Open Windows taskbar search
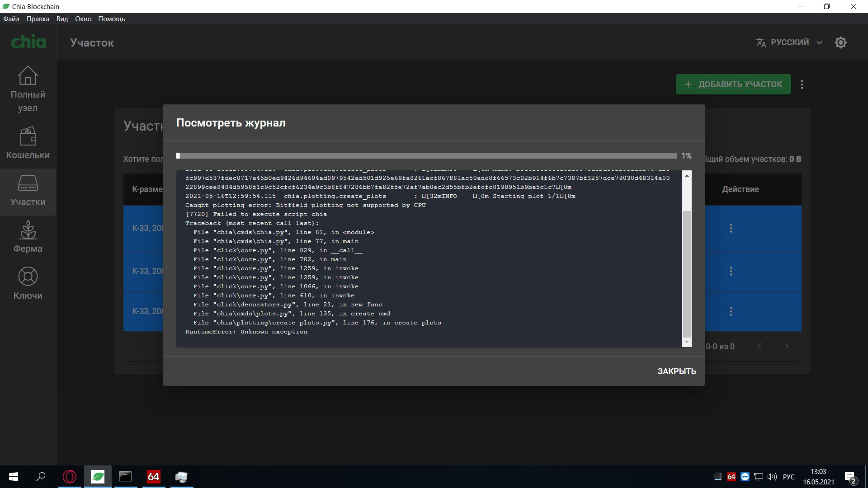This screenshot has height=488, width=868. (41, 477)
